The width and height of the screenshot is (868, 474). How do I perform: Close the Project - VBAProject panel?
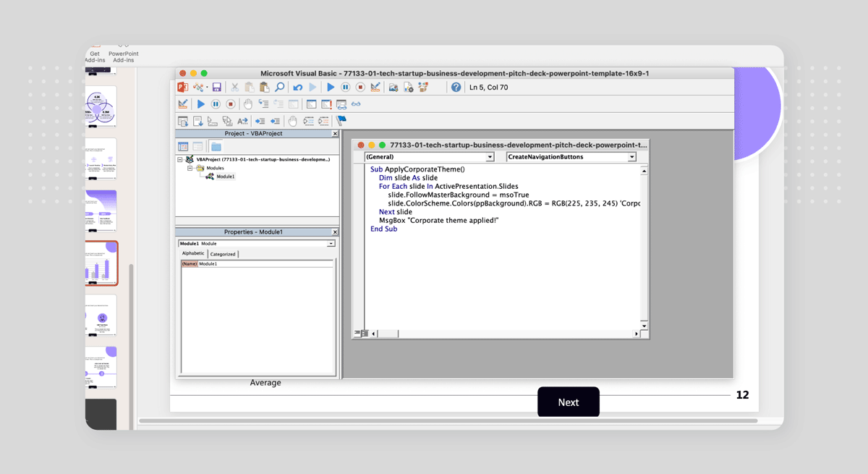[x=335, y=134]
